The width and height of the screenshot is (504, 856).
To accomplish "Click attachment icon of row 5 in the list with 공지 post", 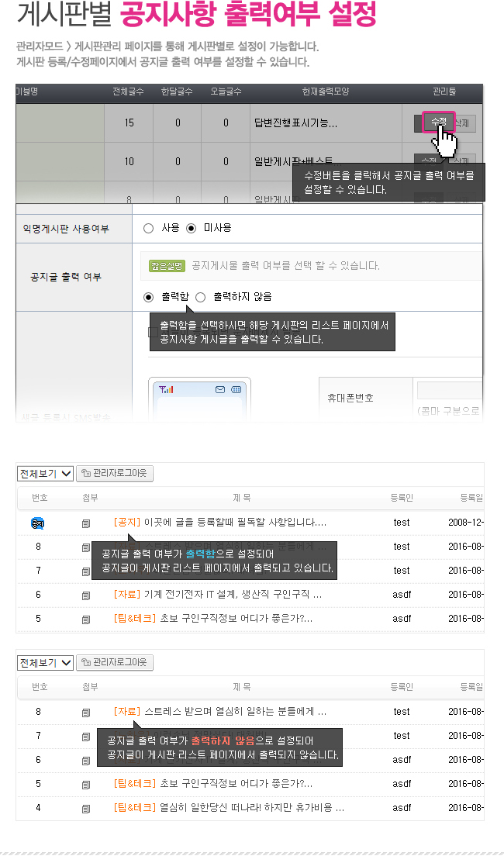I will 86,620.
